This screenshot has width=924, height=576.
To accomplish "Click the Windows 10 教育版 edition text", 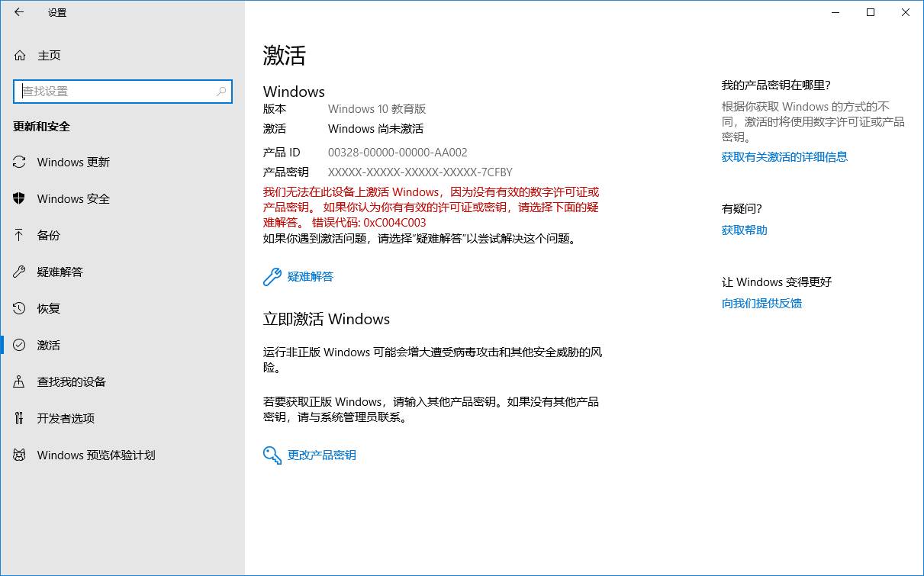I will click(377, 109).
